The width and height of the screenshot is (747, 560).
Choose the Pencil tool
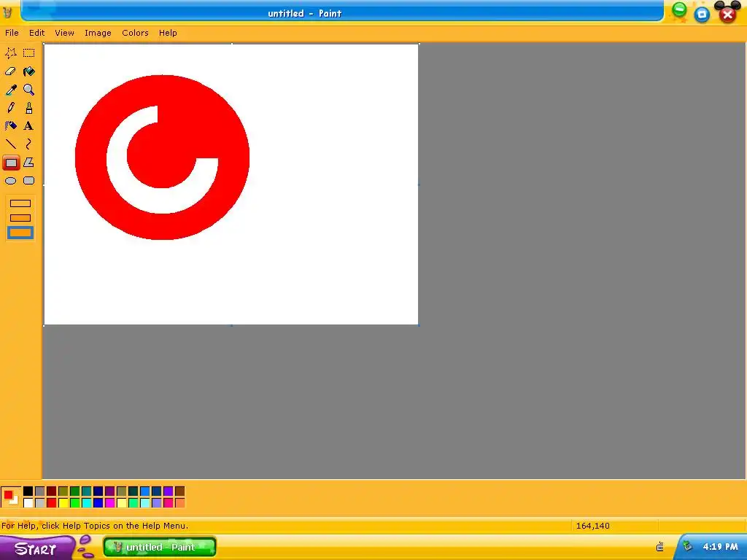tap(10, 108)
